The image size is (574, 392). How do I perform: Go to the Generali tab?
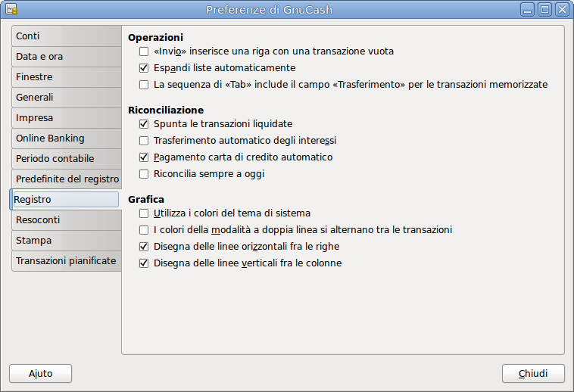click(66, 98)
